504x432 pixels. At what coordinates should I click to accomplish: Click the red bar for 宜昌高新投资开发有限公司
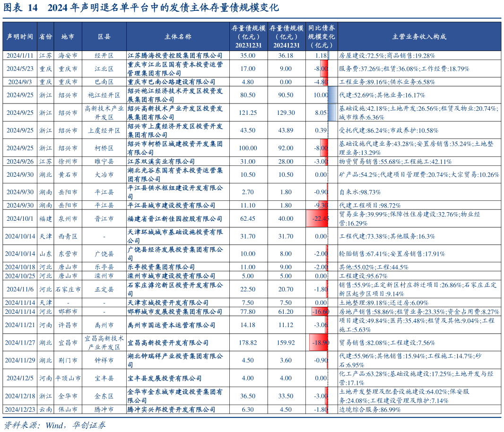[x=318, y=342]
